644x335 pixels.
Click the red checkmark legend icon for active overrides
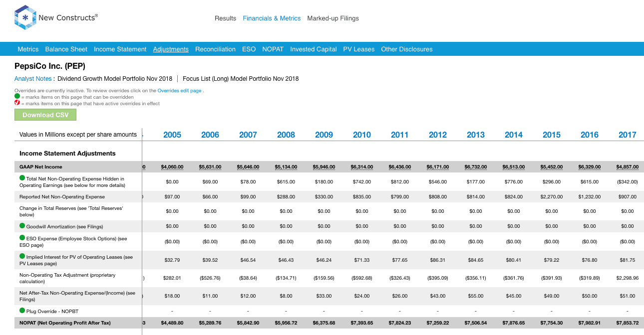(x=17, y=103)
